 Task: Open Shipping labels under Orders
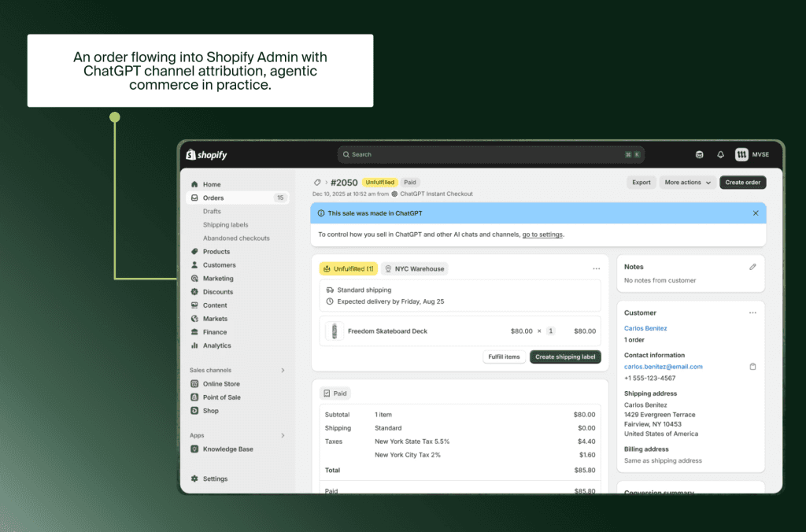click(x=225, y=224)
